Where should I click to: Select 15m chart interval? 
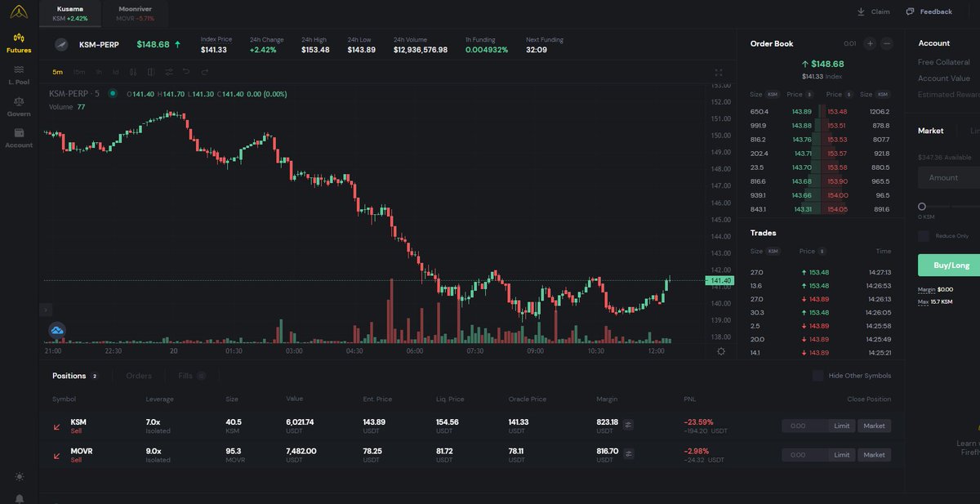(x=79, y=72)
